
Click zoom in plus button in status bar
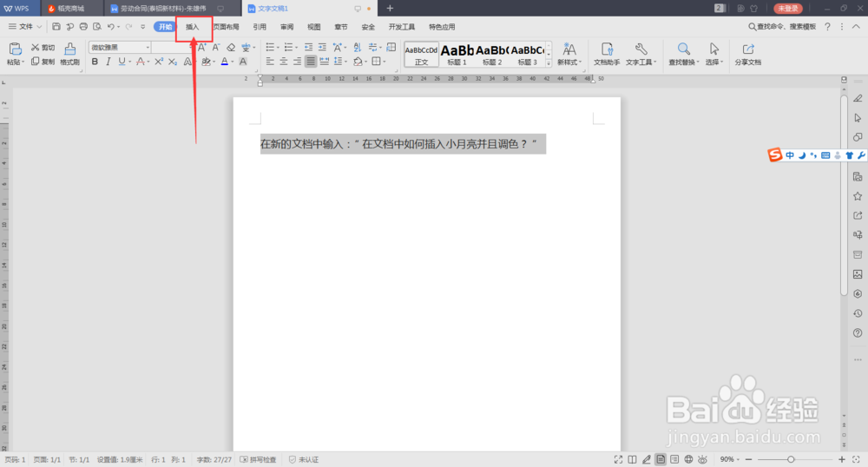841,459
